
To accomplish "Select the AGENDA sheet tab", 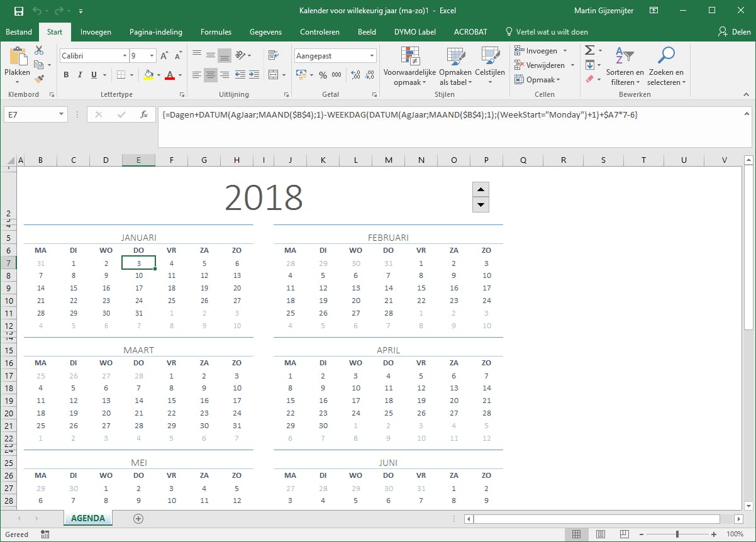I will coord(87,518).
